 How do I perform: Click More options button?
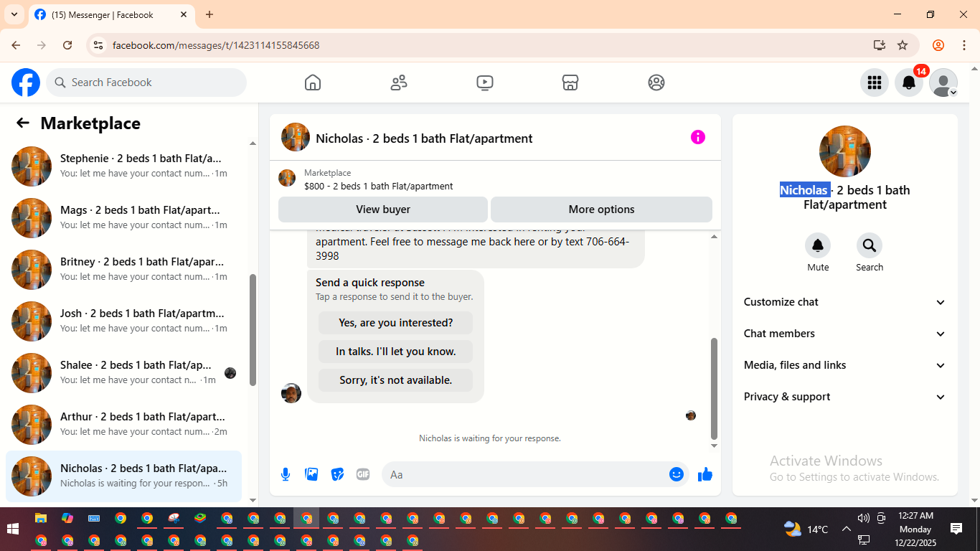click(601, 209)
